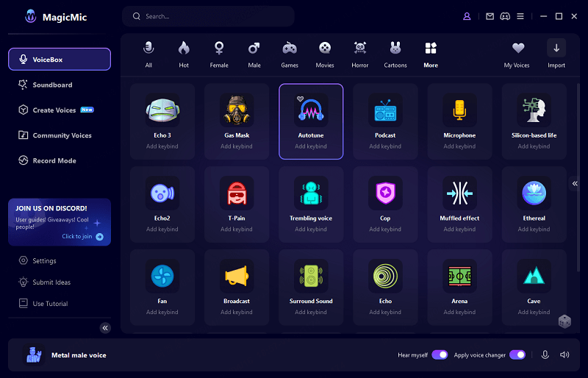This screenshot has width=588, height=378.
Task: Add keybind for Echo 3 voice
Action: 162,146
